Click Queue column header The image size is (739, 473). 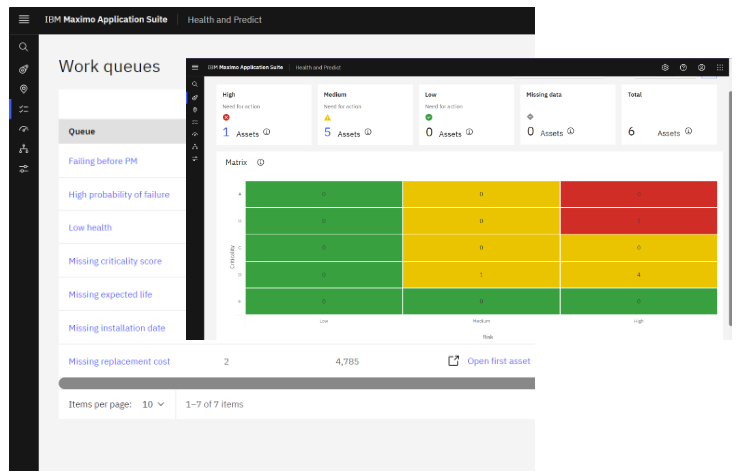(x=82, y=131)
